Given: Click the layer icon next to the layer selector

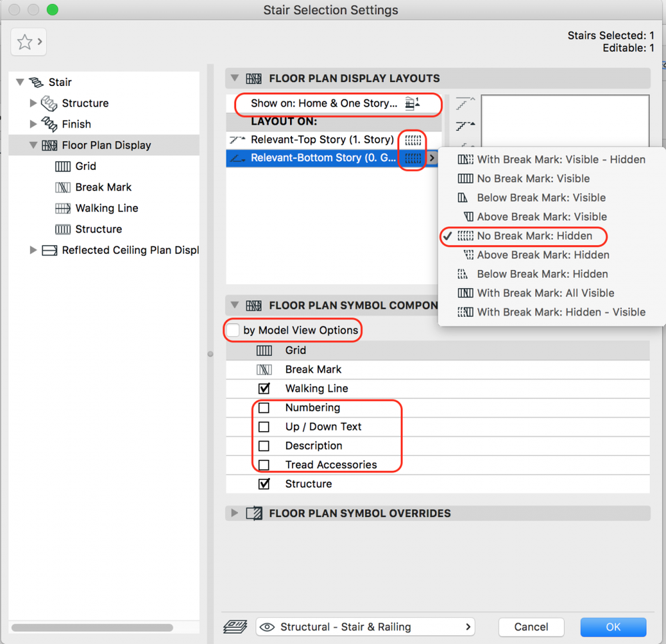Looking at the screenshot, I should [235, 627].
